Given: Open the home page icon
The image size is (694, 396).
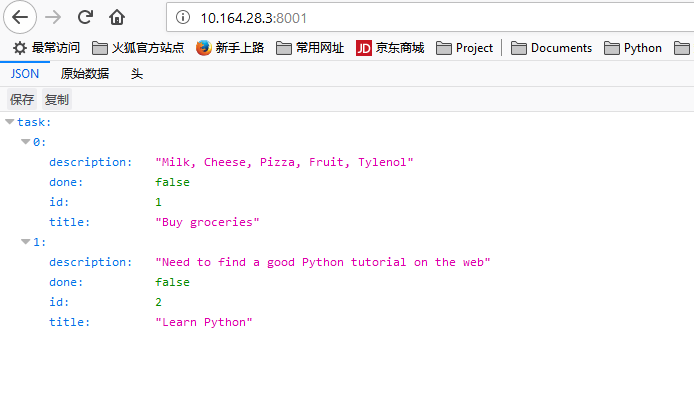Looking at the screenshot, I should [117, 17].
